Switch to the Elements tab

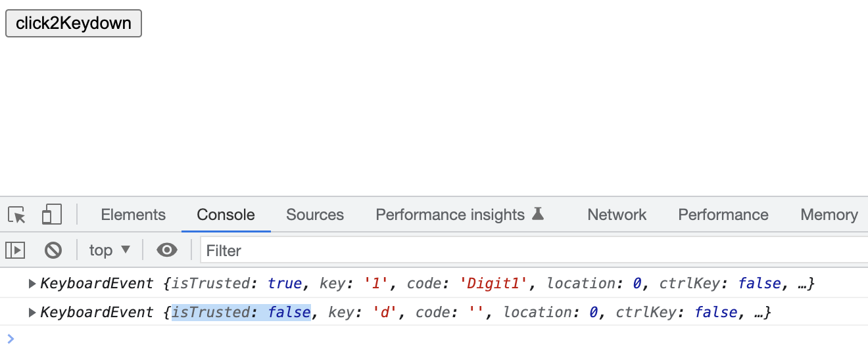(133, 215)
